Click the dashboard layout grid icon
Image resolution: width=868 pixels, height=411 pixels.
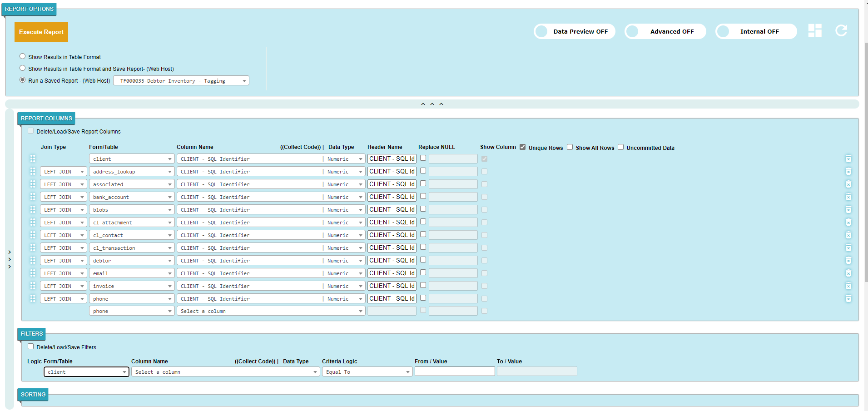coord(815,31)
